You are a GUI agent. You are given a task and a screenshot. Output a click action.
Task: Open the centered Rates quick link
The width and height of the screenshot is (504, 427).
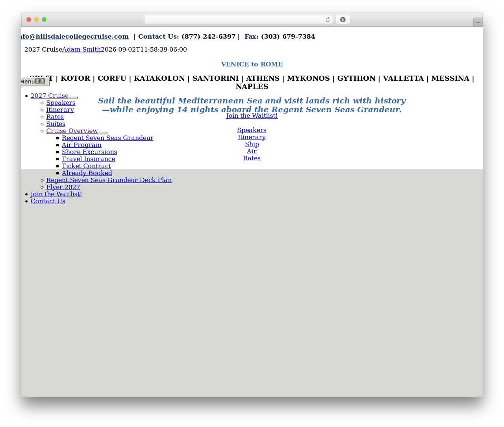tap(252, 159)
